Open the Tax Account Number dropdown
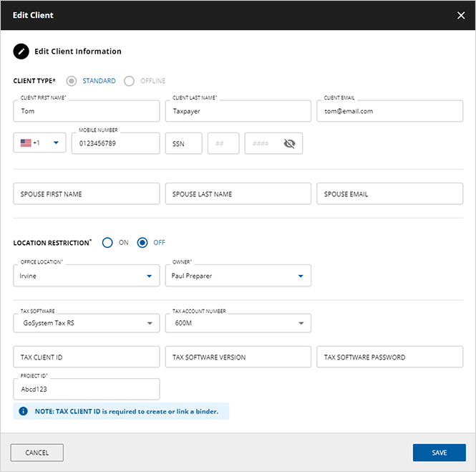This screenshot has height=472, width=476. click(x=301, y=323)
